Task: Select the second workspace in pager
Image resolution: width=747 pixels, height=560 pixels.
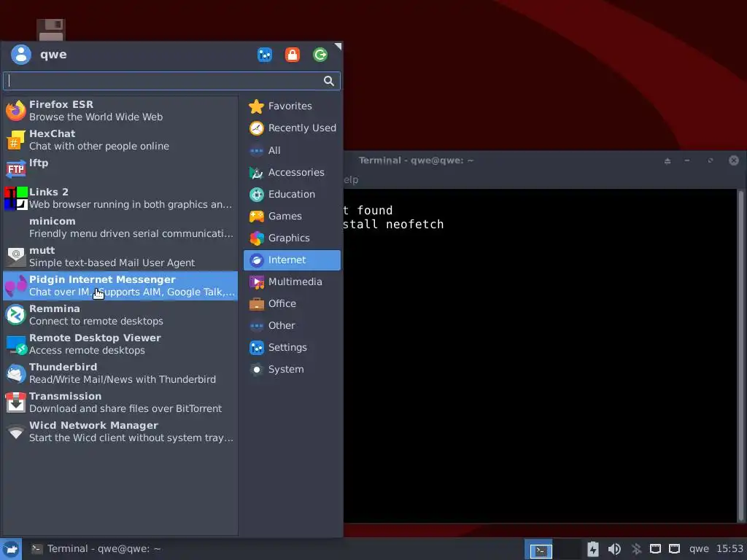Action: (x=568, y=549)
